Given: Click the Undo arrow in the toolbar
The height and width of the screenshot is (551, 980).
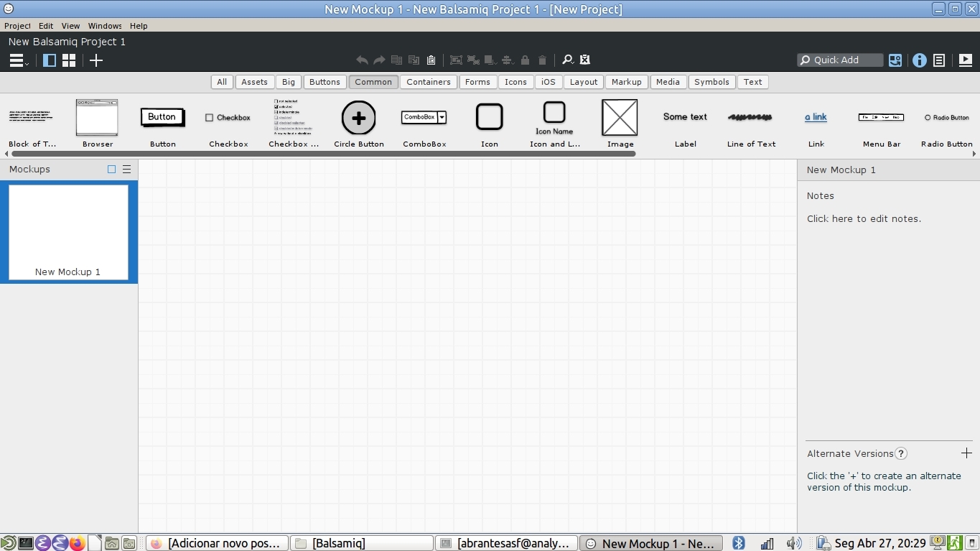Looking at the screenshot, I should (362, 60).
